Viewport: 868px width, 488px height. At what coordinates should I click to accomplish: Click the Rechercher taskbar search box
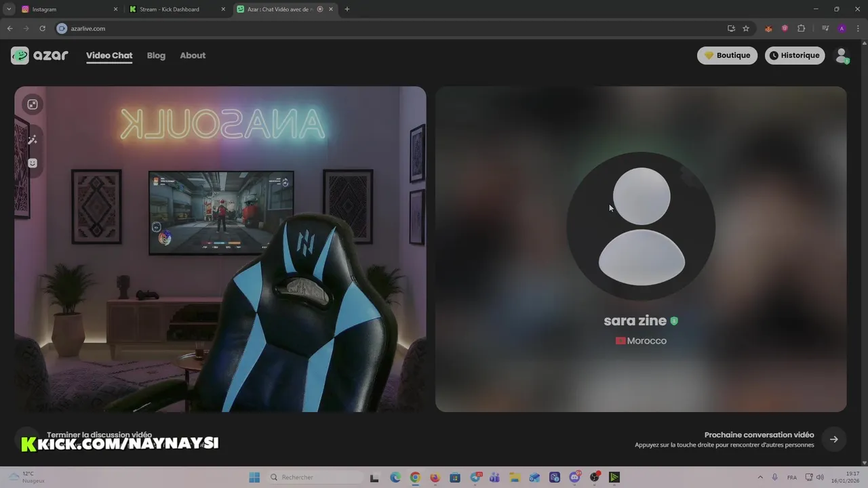pyautogui.click(x=315, y=477)
